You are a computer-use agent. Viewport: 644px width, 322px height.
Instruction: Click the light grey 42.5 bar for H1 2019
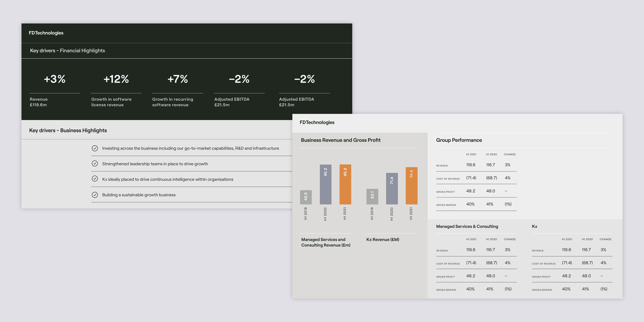[x=306, y=197]
